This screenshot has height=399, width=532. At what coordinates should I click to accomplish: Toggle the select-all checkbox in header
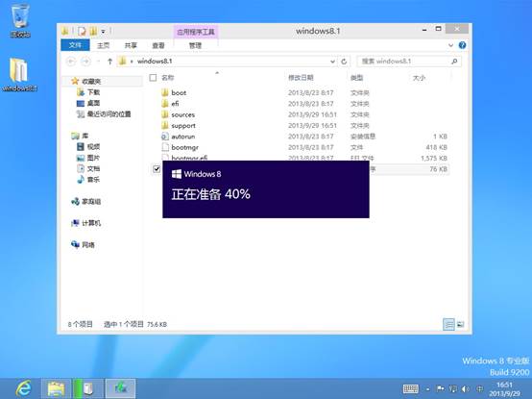153,78
